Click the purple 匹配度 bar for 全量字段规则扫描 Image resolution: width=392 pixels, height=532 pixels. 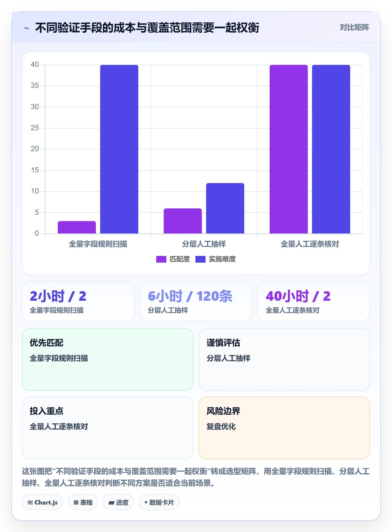click(77, 227)
